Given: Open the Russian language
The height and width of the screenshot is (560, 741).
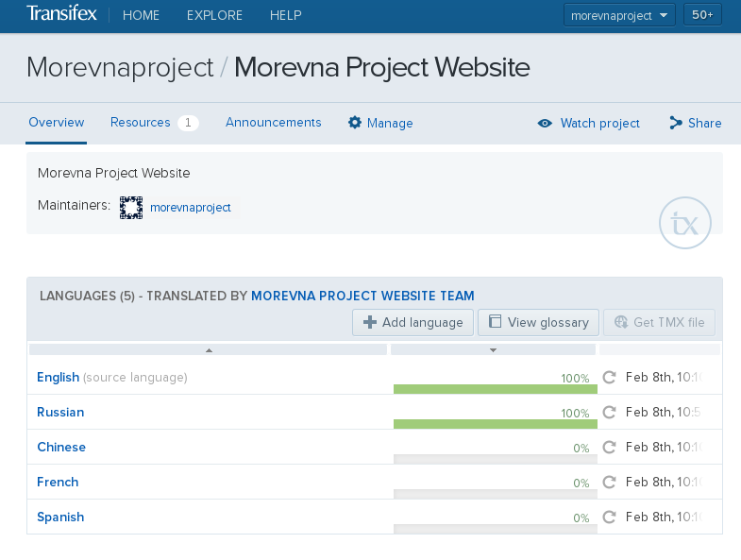Looking at the screenshot, I should 60,413.
